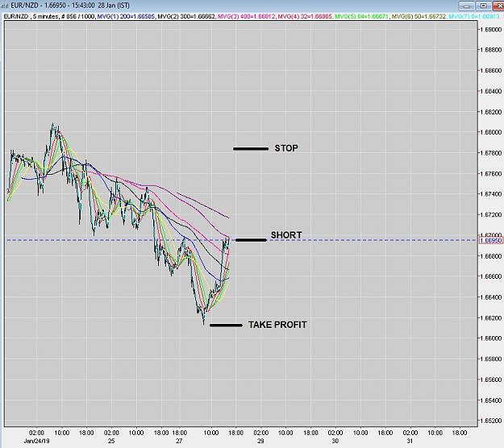Select the MVG(5) 64 indicator label
This screenshot has height=448, width=504.
point(362,16)
